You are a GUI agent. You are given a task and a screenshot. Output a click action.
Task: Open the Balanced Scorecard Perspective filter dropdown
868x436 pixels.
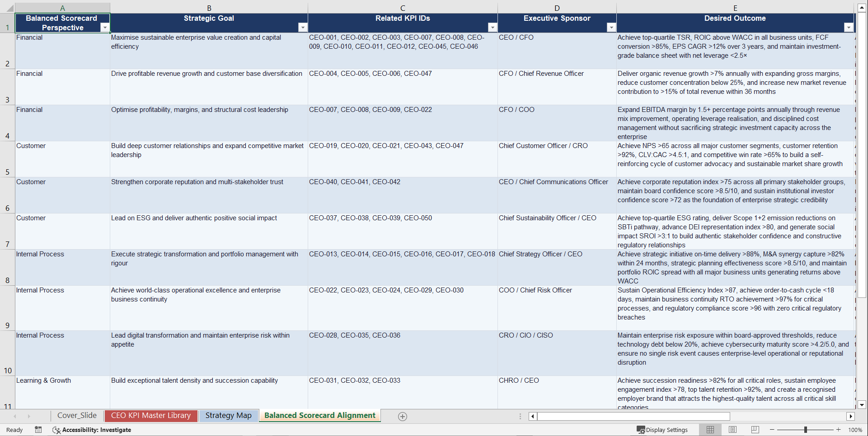point(105,28)
